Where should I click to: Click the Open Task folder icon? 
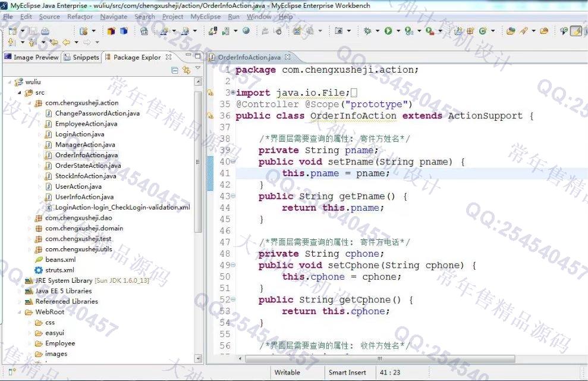544,31
